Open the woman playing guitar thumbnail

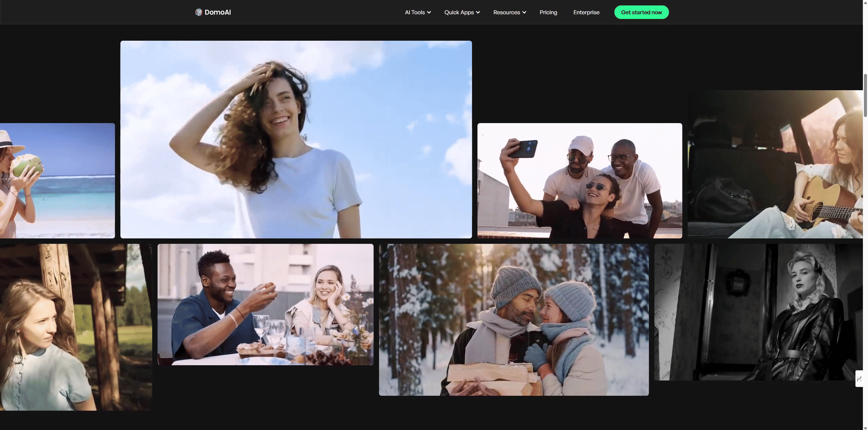[x=775, y=164]
